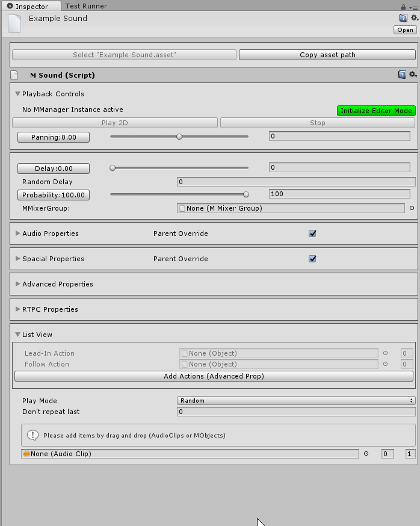
Task: Open object picker for Follow Action
Action: (386, 364)
